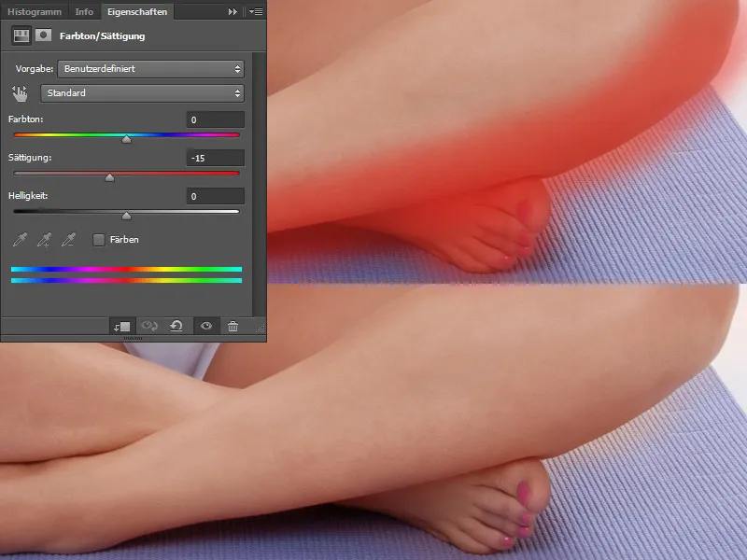Delete the adjustment layer with trash icon
This screenshot has height=560, width=747.
pos(233,326)
